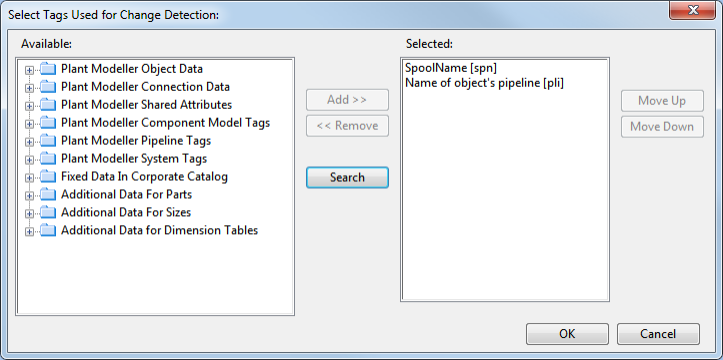Expand the Plant Modeller Pipeline Tags node
The width and height of the screenshot is (723, 360).
click(30, 142)
